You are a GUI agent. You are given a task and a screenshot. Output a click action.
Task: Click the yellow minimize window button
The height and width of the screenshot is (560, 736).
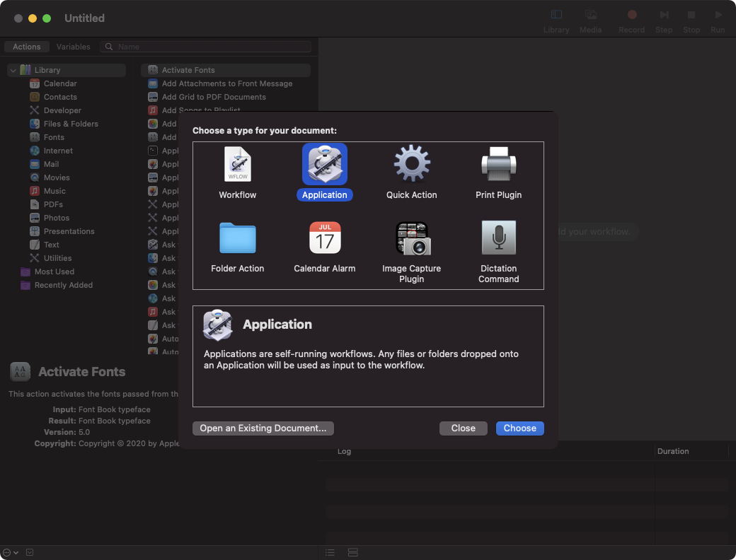[33, 18]
